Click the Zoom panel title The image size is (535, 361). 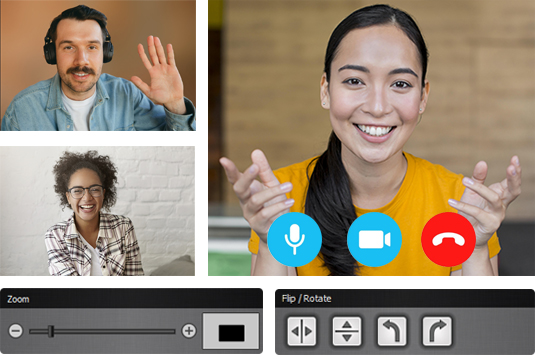[x=18, y=299]
